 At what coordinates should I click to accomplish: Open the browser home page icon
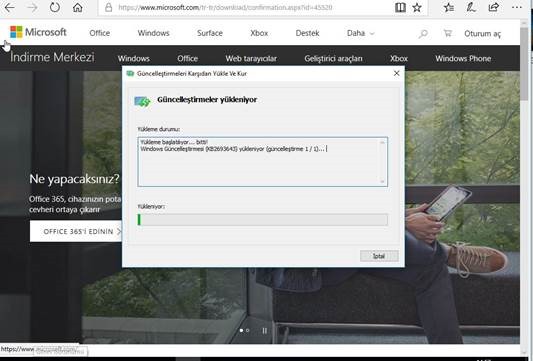78,7
